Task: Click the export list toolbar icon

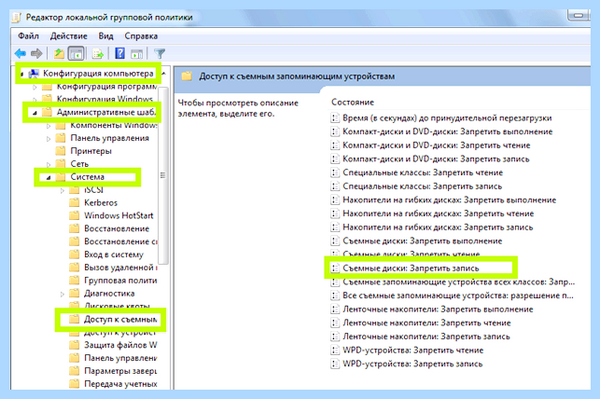Action: click(98, 54)
